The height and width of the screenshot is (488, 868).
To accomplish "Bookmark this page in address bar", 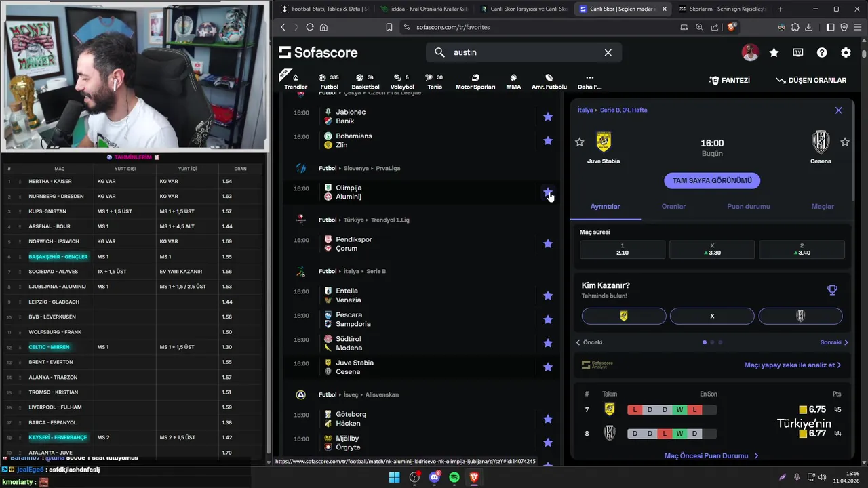I will [389, 27].
